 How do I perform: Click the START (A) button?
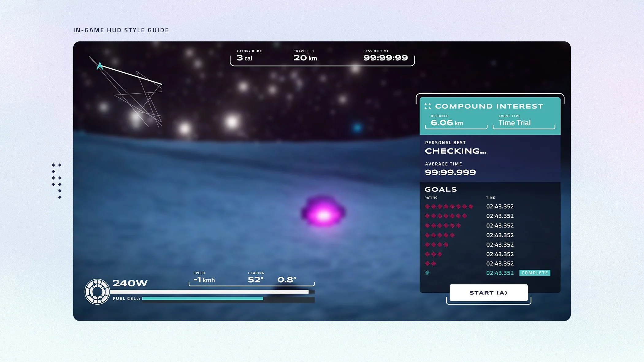pos(488,293)
